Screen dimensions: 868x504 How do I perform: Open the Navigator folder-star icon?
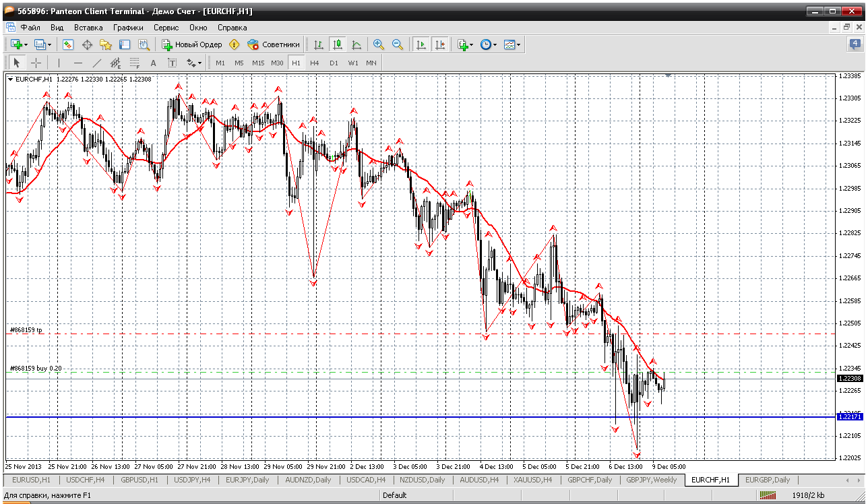click(106, 44)
